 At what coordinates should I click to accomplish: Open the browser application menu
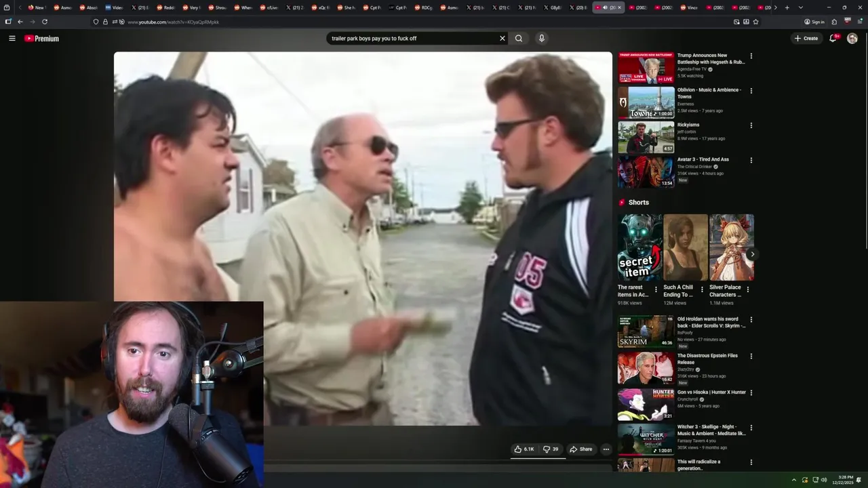coord(859,22)
